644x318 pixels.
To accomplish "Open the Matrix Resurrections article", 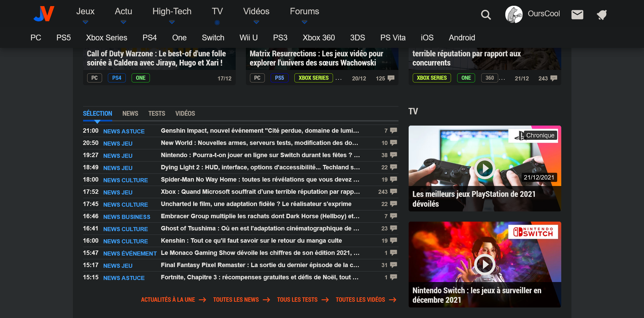I will coord(316,58).
